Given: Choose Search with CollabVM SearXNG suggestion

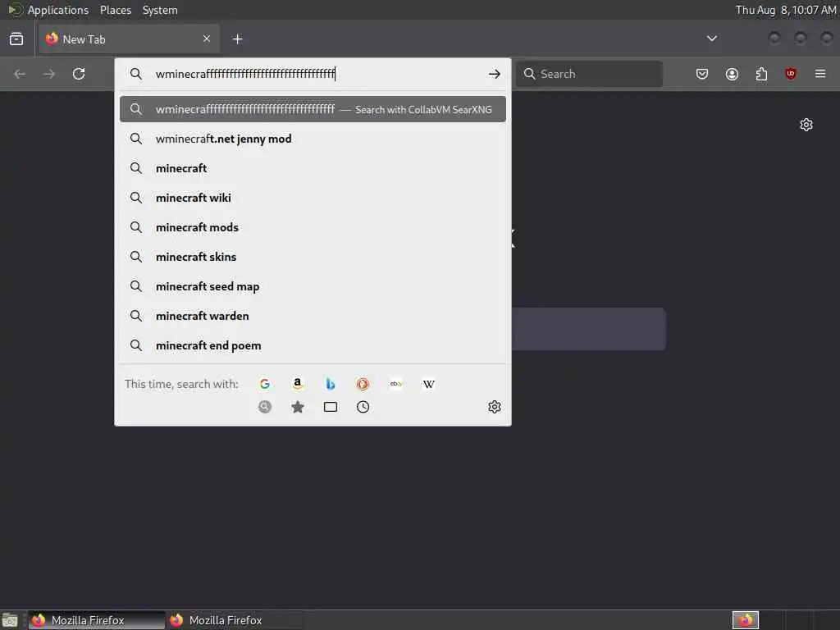Looking at the screenshot, I should [313, 109].
